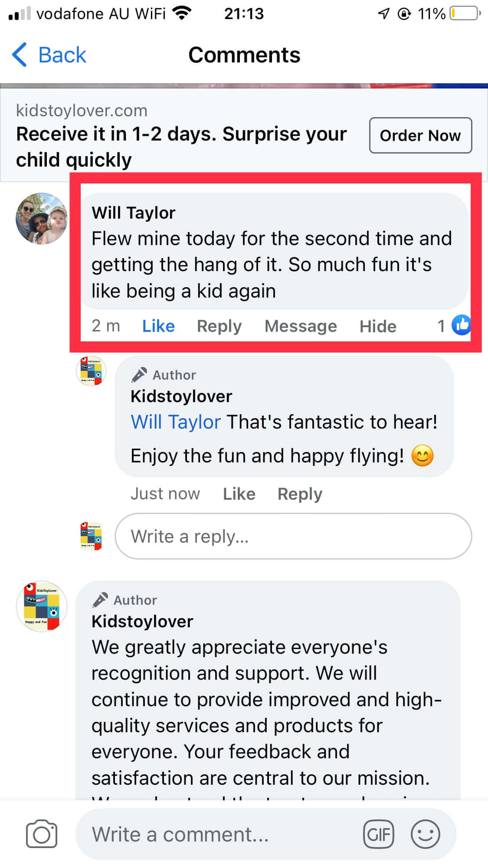Open Will Taylor's profile picture
Screen dimensions: 488x868
[x=42, y=219]
